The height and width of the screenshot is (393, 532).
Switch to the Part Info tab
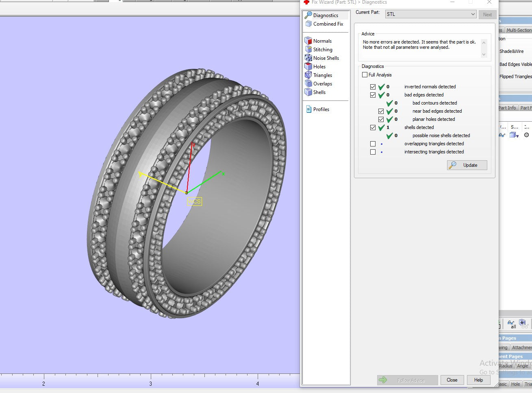(x=507, y=108)
